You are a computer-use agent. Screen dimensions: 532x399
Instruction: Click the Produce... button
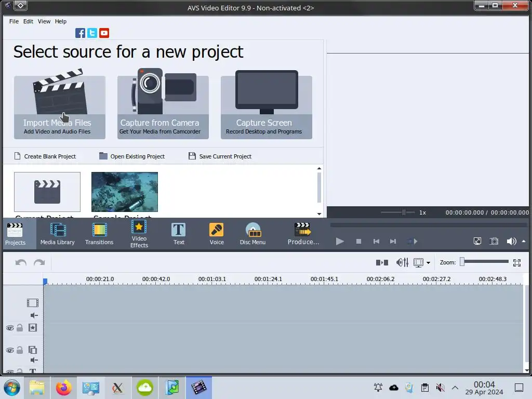(303, 234)
